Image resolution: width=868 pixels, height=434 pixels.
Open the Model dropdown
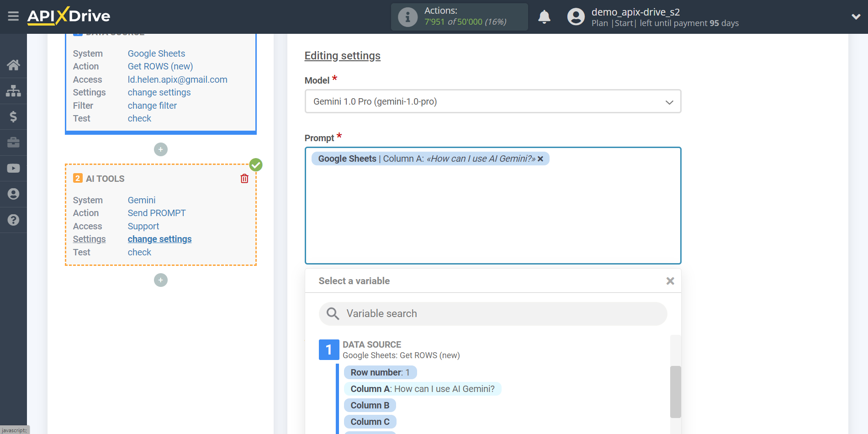[493, 101]
